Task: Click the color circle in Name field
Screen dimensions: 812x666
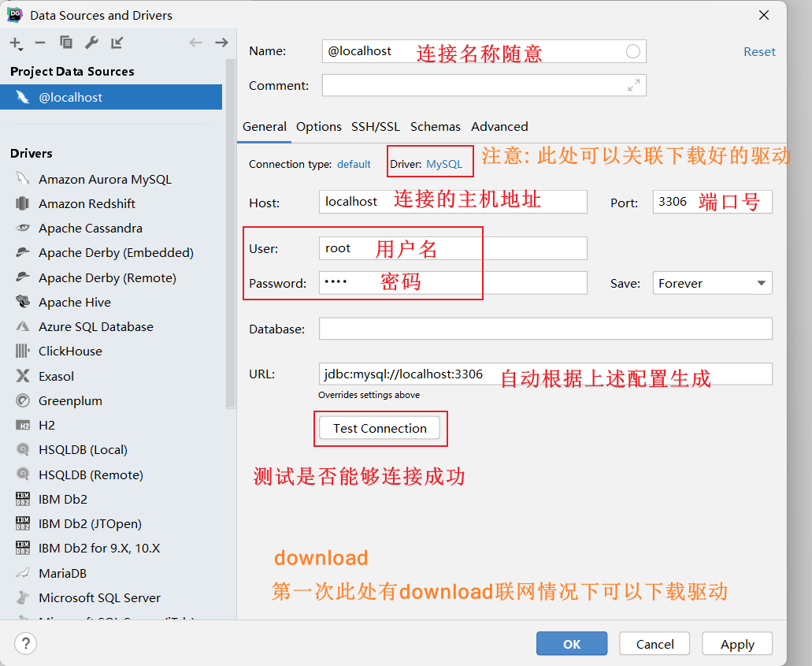Action: coord(632,51)
